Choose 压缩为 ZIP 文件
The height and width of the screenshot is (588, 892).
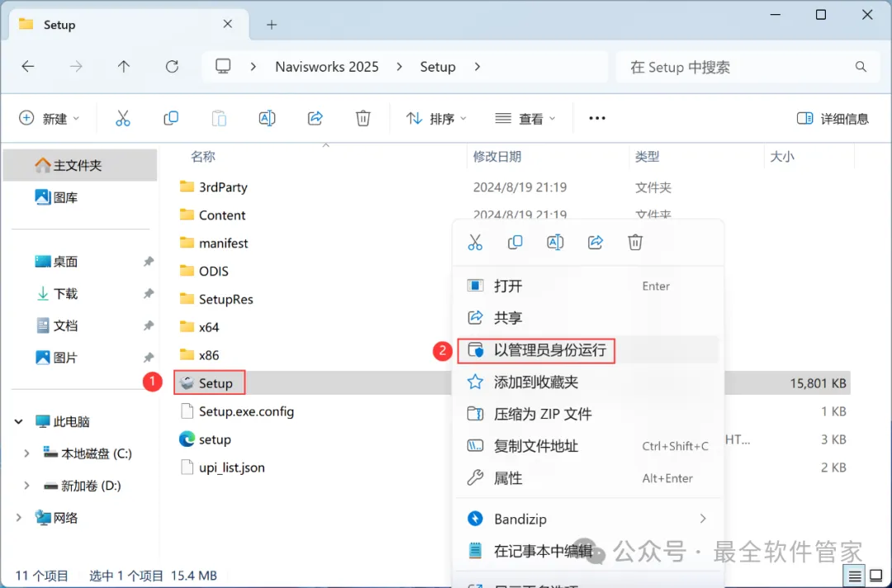588,414
